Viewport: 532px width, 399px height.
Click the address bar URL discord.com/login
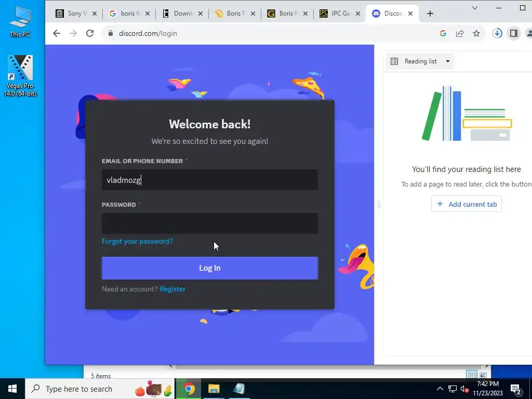click(148, 33)
